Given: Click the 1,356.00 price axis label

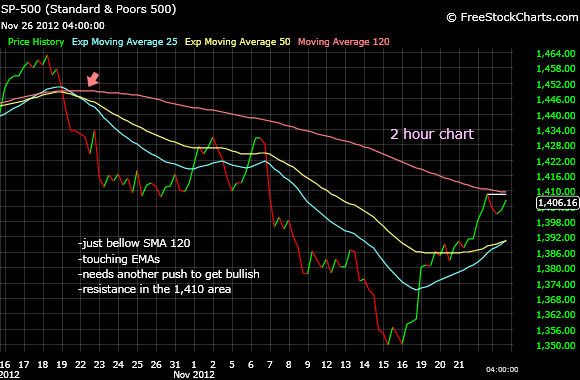Looking at the screenshot, I should pos(556,330).
